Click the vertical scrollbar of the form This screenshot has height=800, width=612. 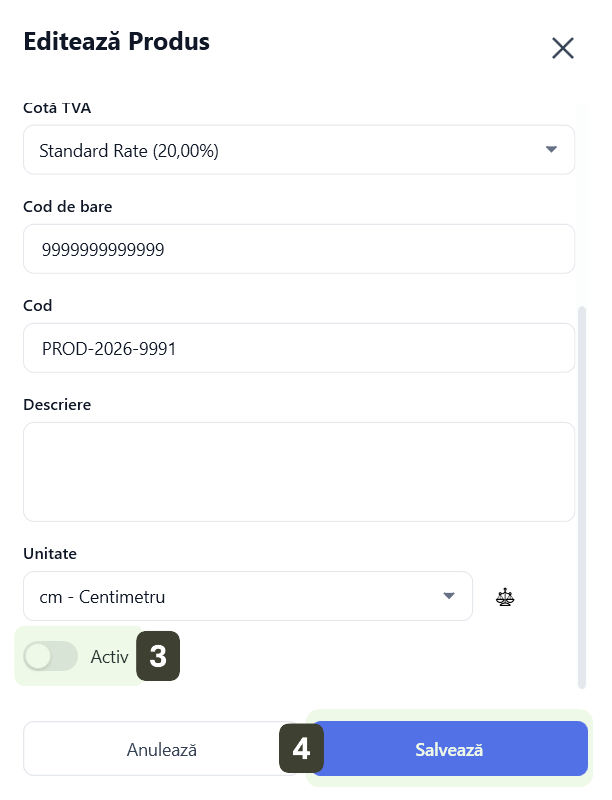(583, 497)
